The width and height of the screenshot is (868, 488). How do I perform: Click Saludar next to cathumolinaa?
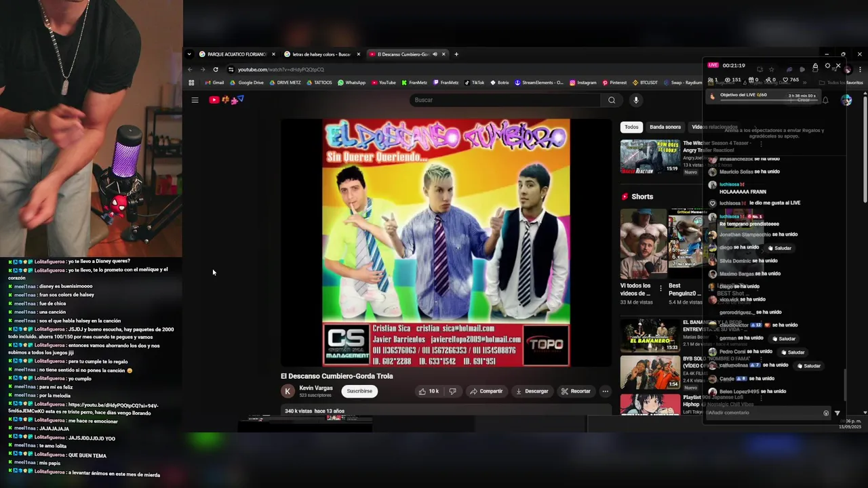point(808,366)
